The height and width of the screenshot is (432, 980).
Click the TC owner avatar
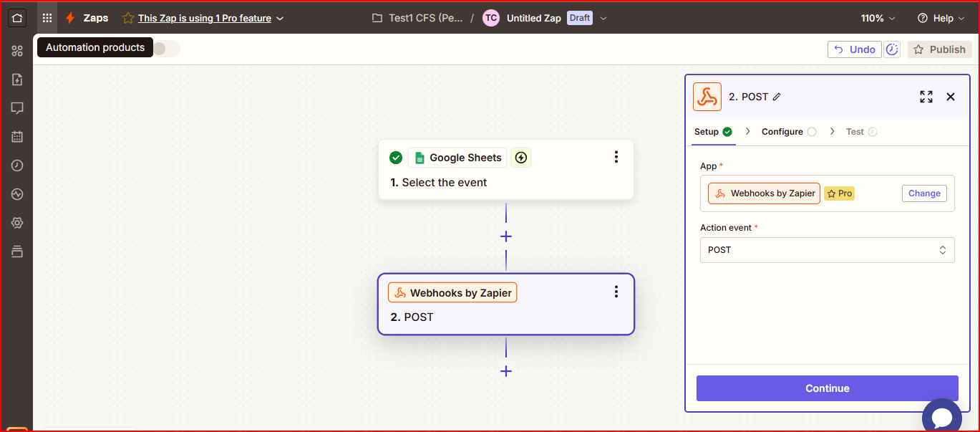click(x=491, y=18)
